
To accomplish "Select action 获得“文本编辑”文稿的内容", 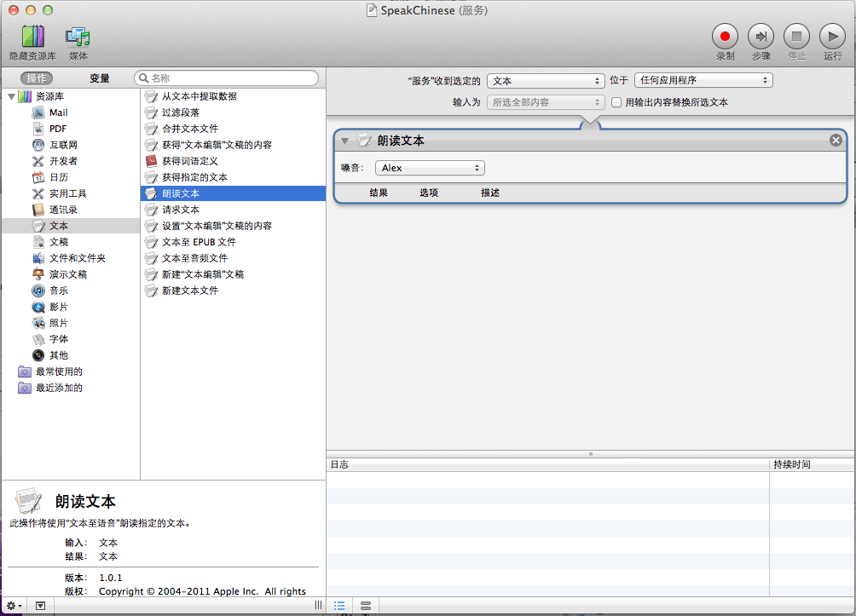I will coord(233,145).
